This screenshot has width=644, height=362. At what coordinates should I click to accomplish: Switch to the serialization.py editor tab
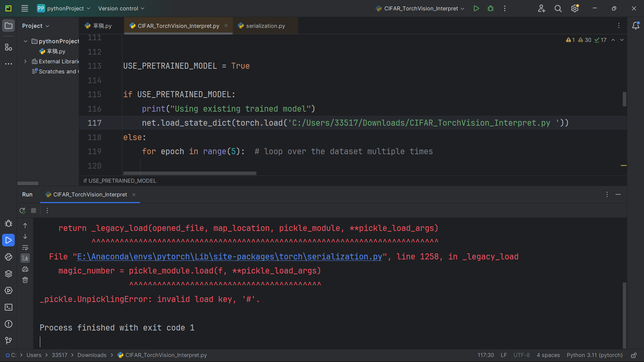click(265, 26)
